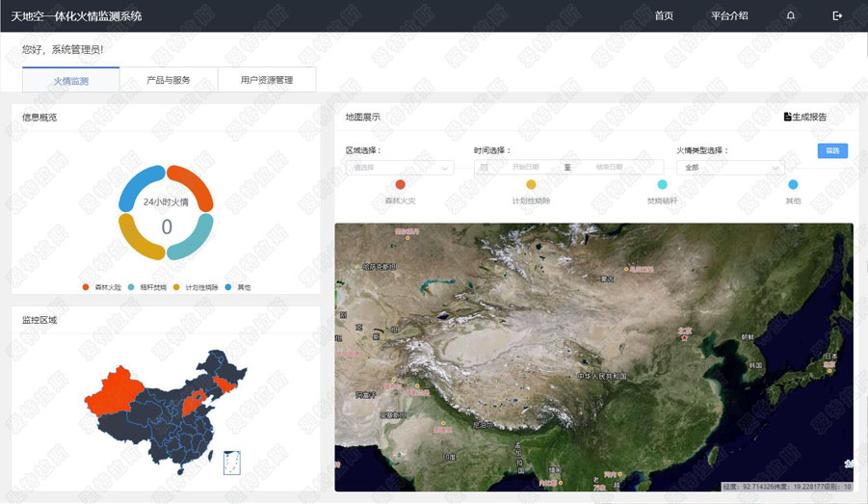Open the notification bell in header
This screenshot has height=504, width=868.
click(791, 15)
